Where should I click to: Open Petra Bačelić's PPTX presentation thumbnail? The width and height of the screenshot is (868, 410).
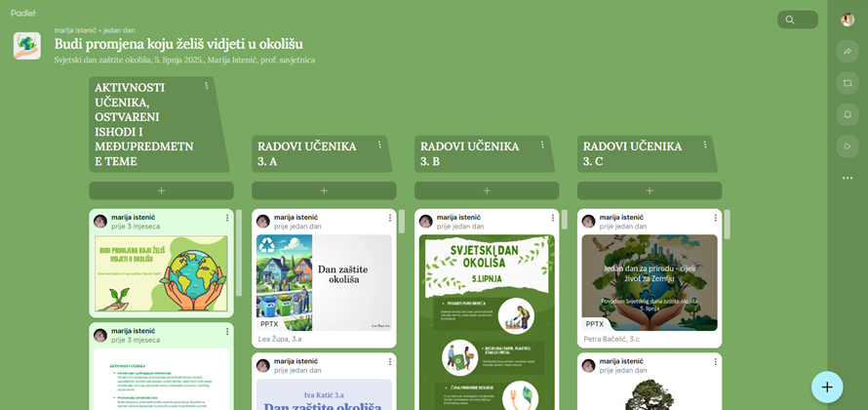coord(650,282)
